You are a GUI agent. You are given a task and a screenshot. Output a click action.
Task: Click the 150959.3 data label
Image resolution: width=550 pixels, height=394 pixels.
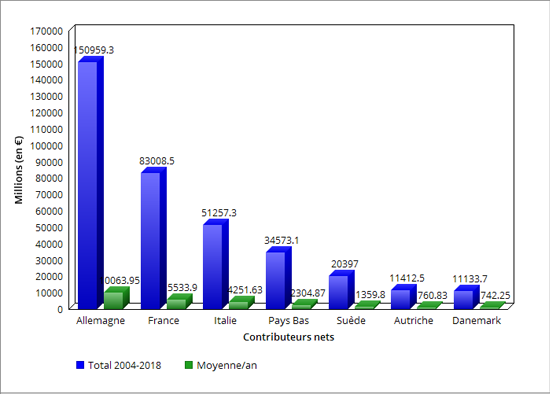(x=94, y=50)
